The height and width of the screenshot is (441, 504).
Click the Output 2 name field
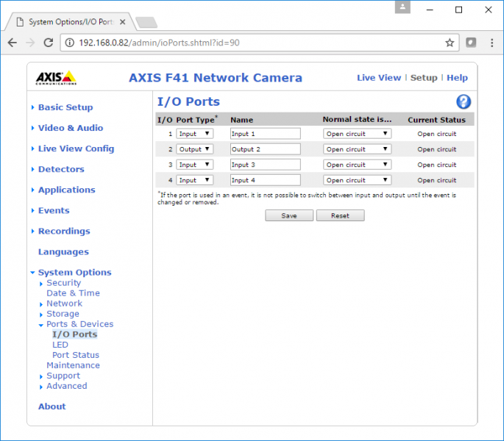point(266,149)
